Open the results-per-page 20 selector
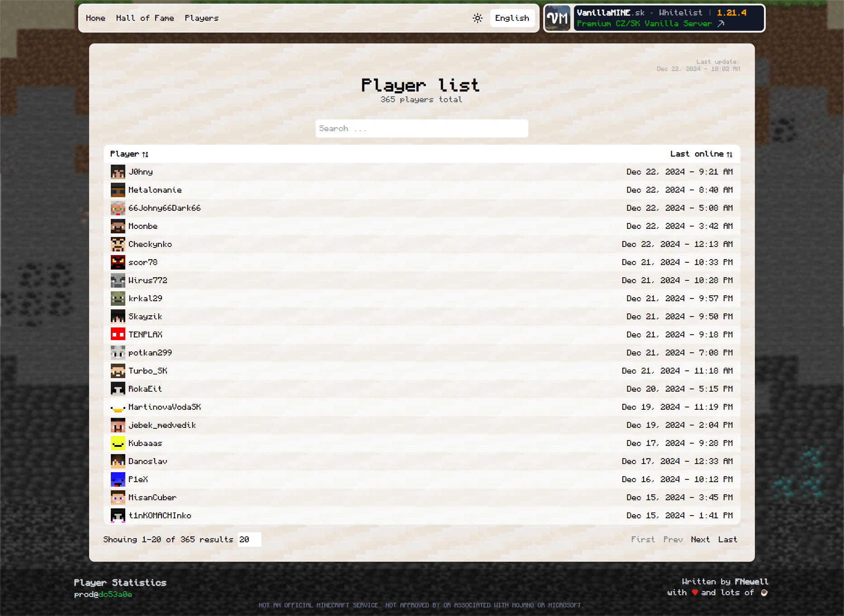 pyautogui.click(x=249, y=540)
